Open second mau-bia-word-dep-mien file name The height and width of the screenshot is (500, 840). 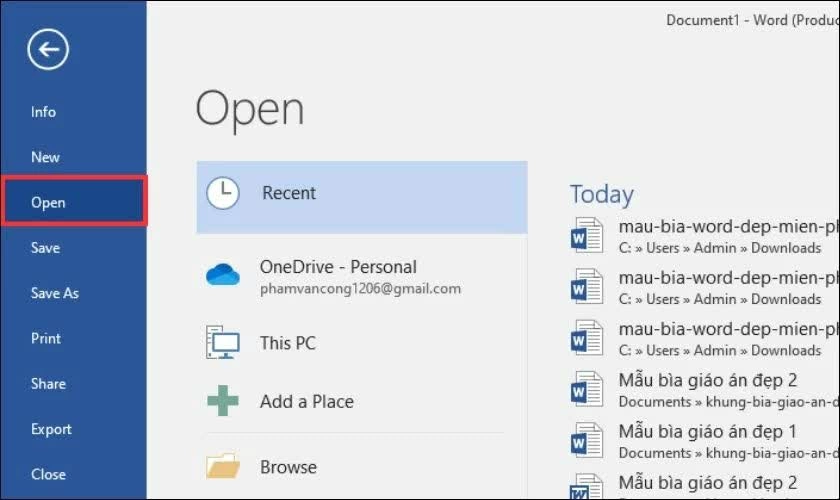pyautogui.click(x=729, y=278)
